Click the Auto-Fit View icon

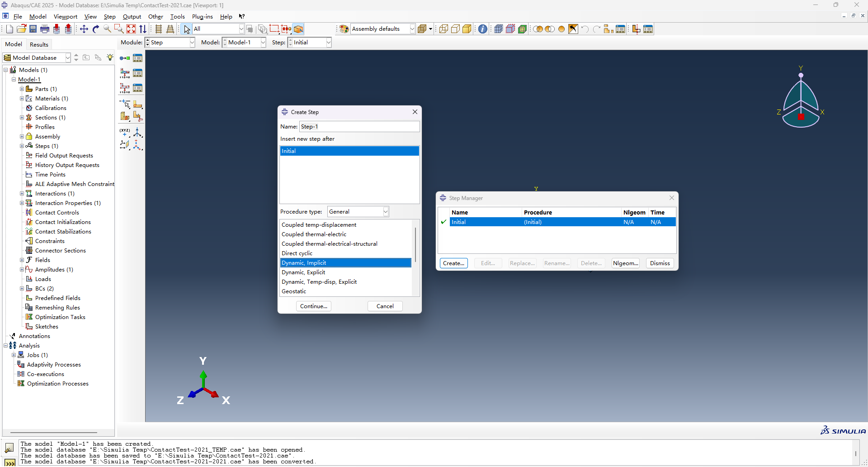coord(131,29)
